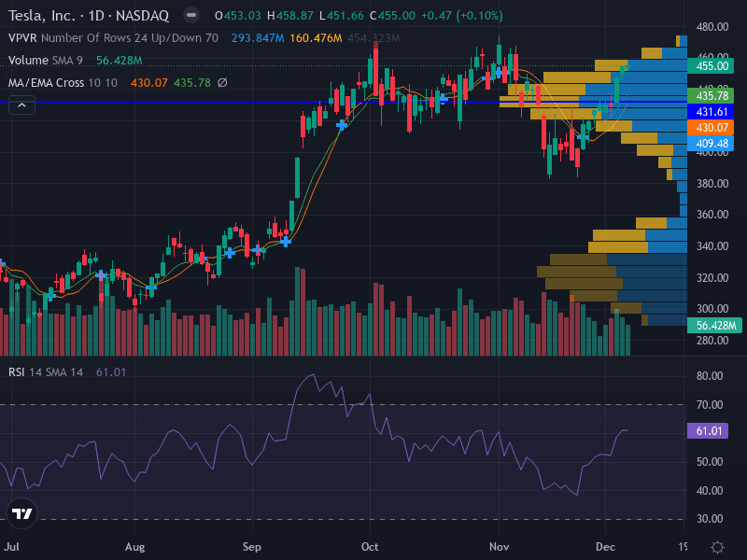The image size is (747, 560).
Task: Click the RSI 30.00 scale label
Action: coord(710,519)
